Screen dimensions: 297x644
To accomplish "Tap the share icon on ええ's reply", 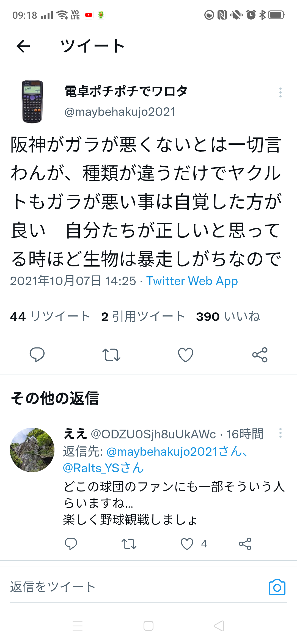I will click(245, 544).
